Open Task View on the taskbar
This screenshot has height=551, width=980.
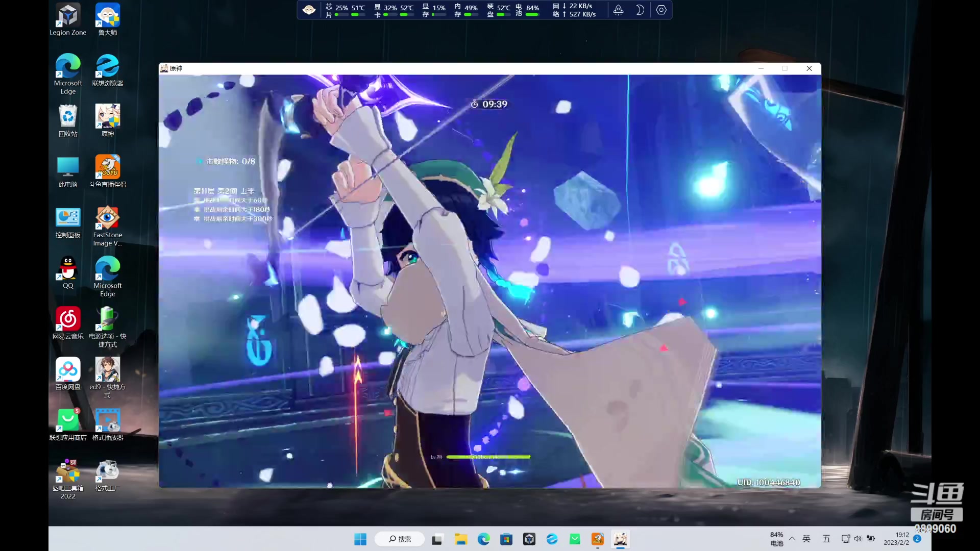[437, 539]
